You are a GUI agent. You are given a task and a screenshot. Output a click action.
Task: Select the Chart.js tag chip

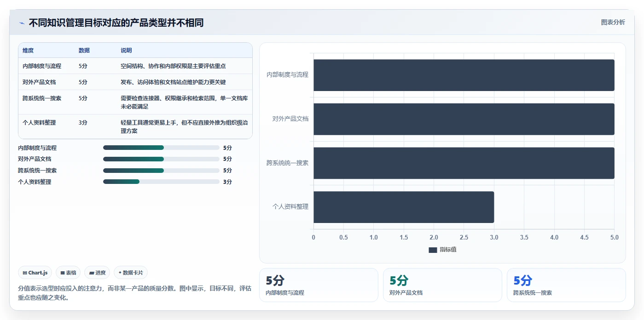point(35,273)
